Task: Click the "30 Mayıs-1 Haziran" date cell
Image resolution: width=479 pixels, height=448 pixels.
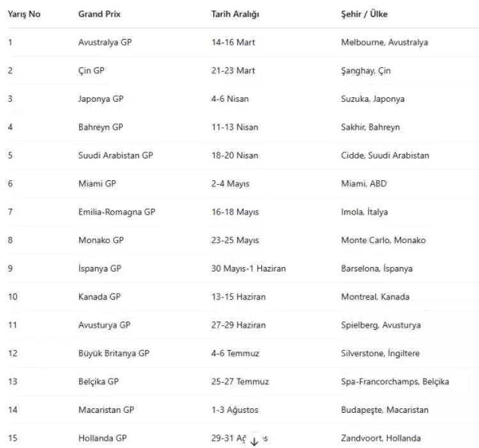Action: [248, 268]
